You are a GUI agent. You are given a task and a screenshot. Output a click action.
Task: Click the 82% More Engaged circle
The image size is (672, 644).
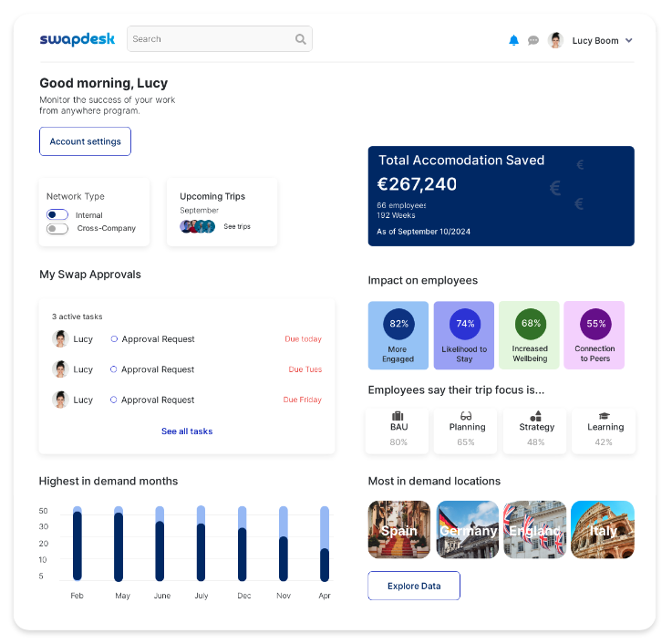pyautogui.click(x=398, y=324)
